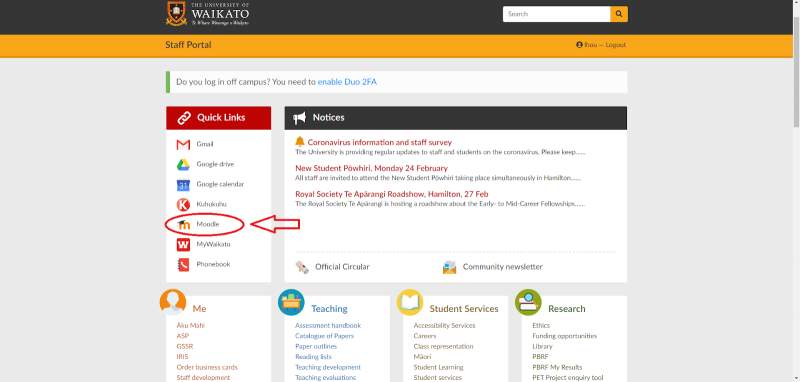
Task: Open Library link under Research
Action: [542, 346]
